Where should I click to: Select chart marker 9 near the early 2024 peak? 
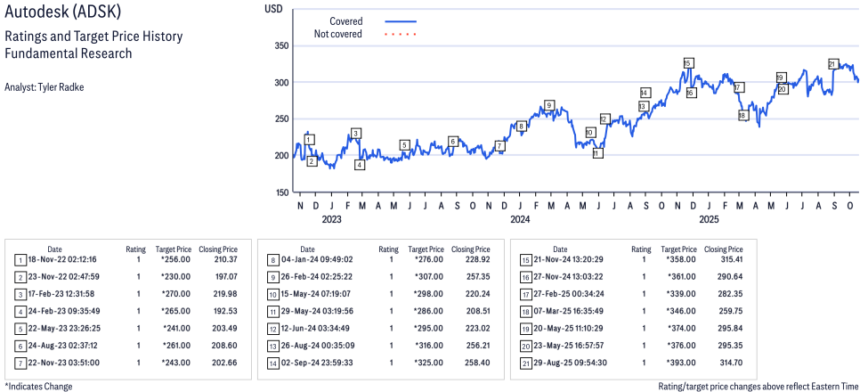[549, 105]
